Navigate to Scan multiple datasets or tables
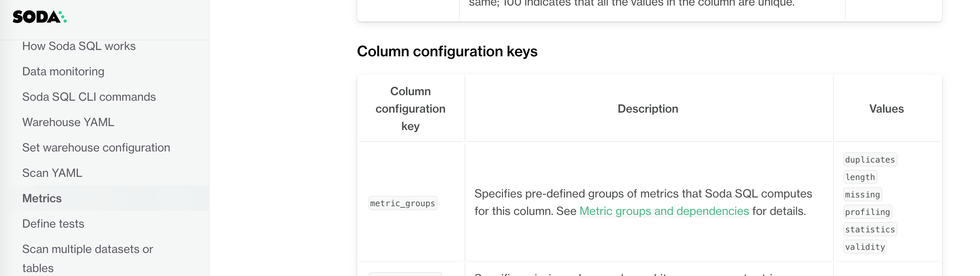This screenshot has width=980, height=276. [87, 249]
